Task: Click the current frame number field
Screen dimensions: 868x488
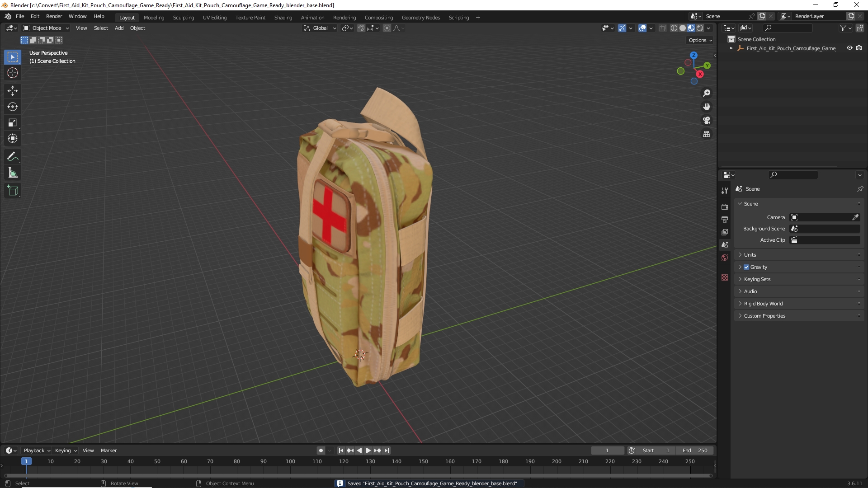Action: [x=607, y=450]
